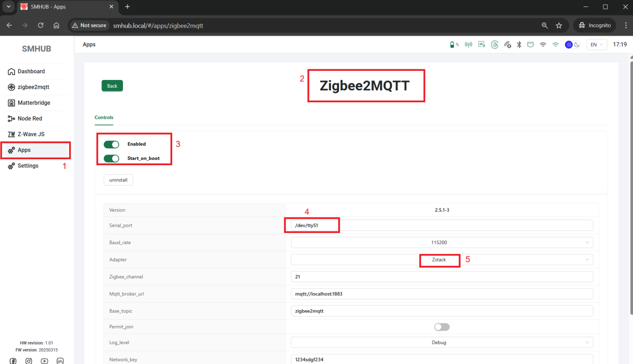The width and height of the screenshot is (633, 364).
Task: Open the YouTube link icon in sidebar
Action: coord(45,361)
